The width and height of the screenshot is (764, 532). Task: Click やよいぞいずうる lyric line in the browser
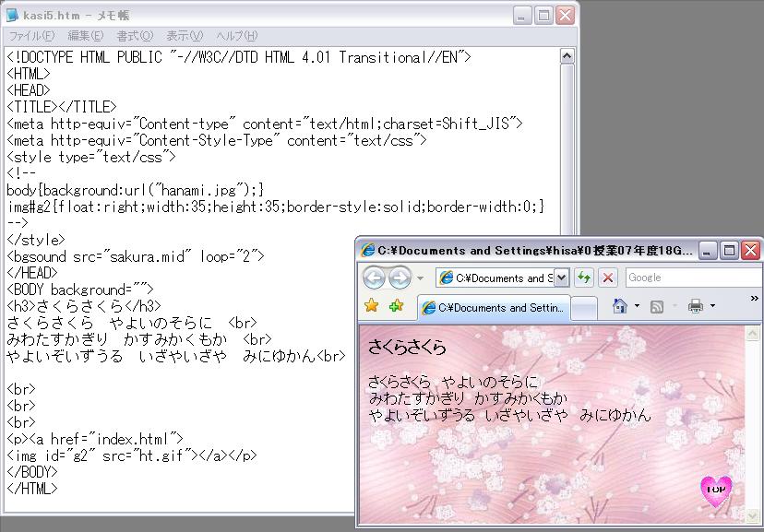[509, 415]
